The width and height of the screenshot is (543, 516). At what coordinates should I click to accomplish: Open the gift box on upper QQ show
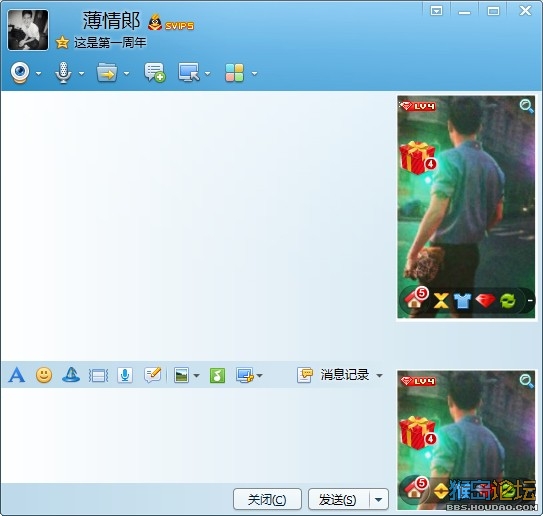(418, 158)
